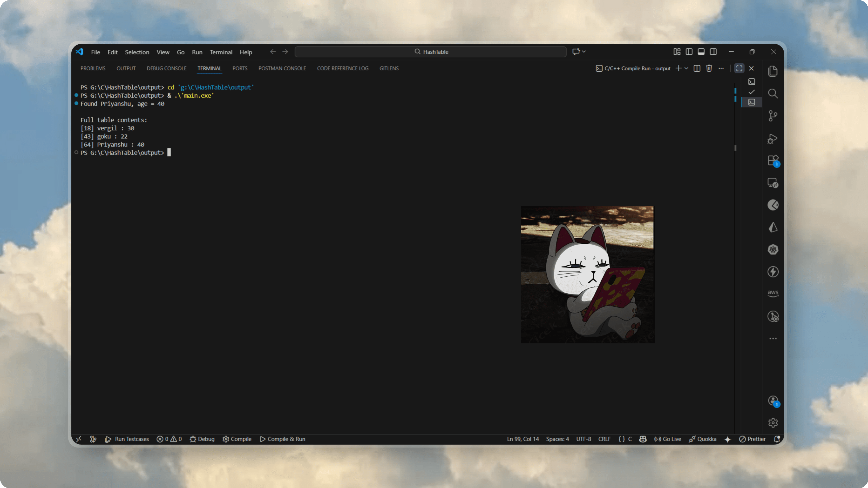Toggle panel visibility layout button

tap(701, 52)
